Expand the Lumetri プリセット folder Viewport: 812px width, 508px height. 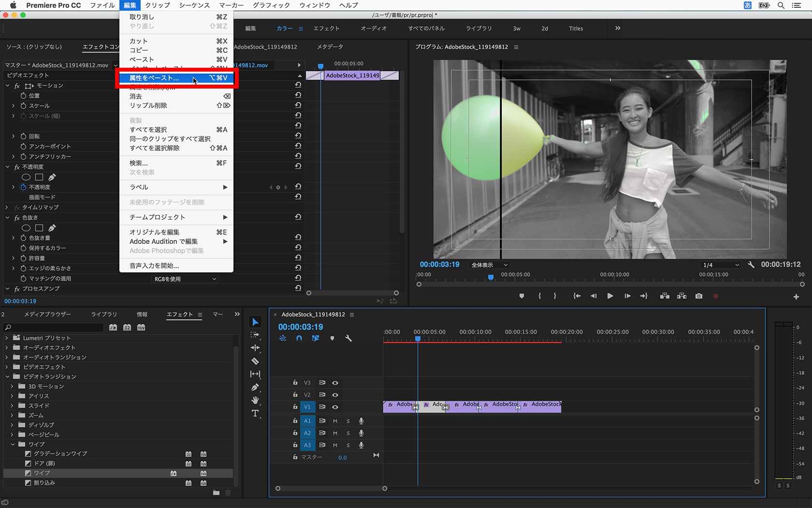7,338
